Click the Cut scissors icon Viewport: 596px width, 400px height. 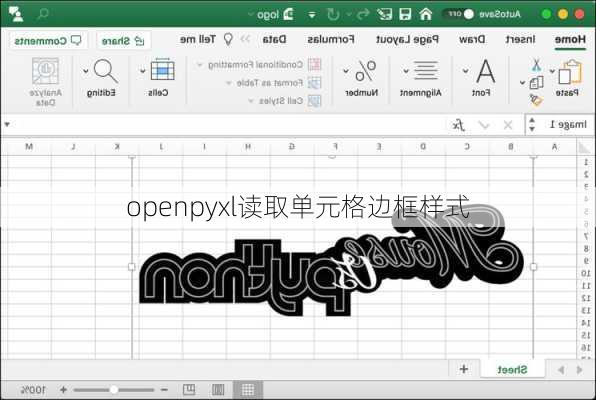pyautogui.click(x=536, y=65)
